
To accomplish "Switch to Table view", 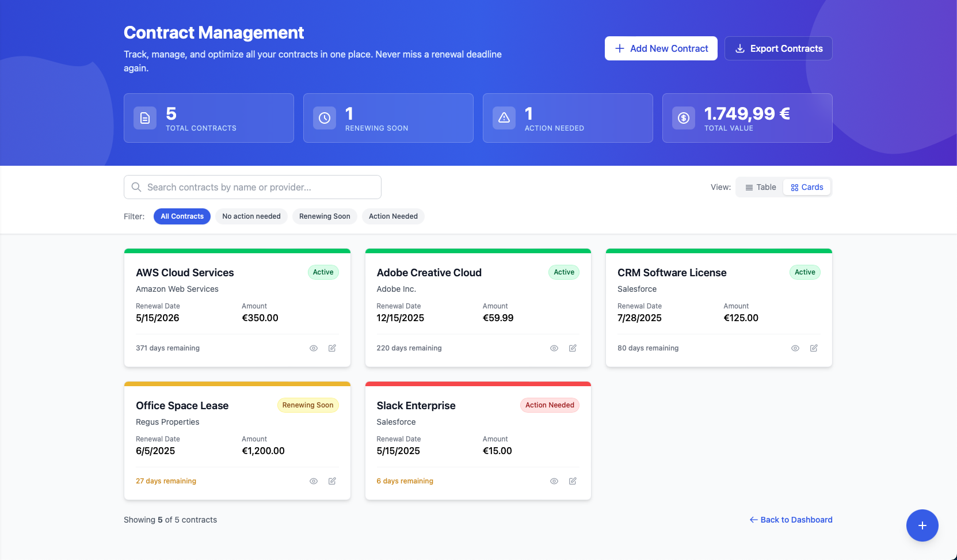I will click(x=760, y=187).
